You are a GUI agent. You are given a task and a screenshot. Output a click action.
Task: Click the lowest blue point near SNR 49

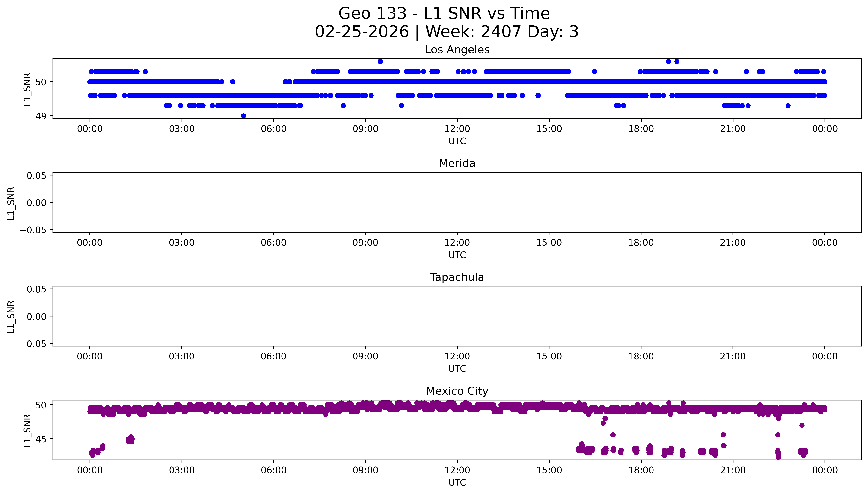243,116
